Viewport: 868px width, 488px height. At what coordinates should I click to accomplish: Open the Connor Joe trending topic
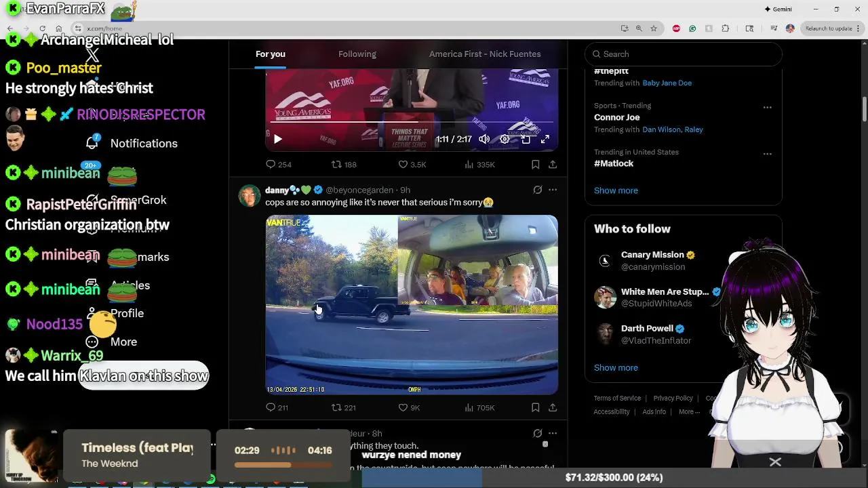pos(616,117)
